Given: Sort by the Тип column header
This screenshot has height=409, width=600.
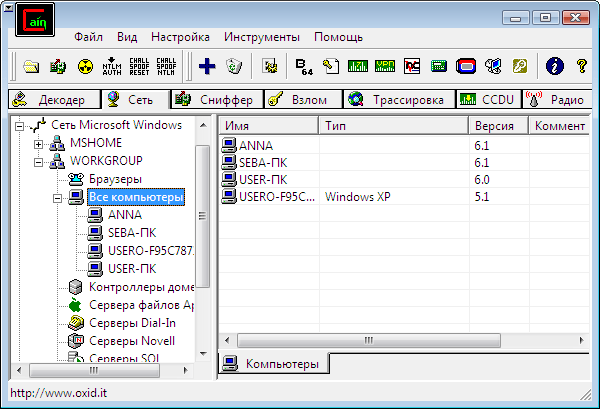Looking at the screenshot, I should coord(394,126).
